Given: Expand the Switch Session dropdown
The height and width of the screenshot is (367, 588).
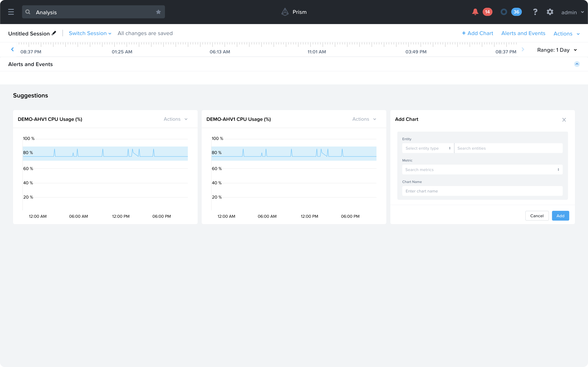Looking at the screenshot, I should [90, 33].
